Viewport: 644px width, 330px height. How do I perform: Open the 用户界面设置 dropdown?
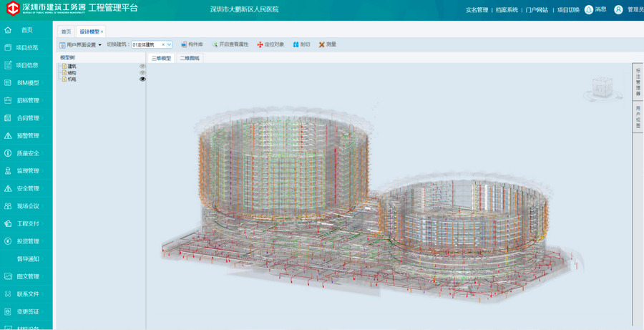point(80,44)
